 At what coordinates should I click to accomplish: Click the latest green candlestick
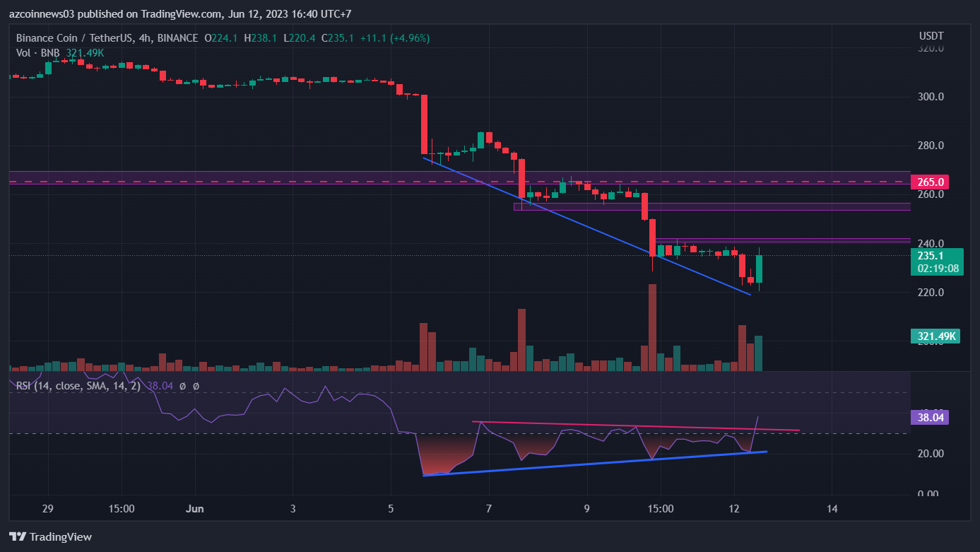point(760,269)
